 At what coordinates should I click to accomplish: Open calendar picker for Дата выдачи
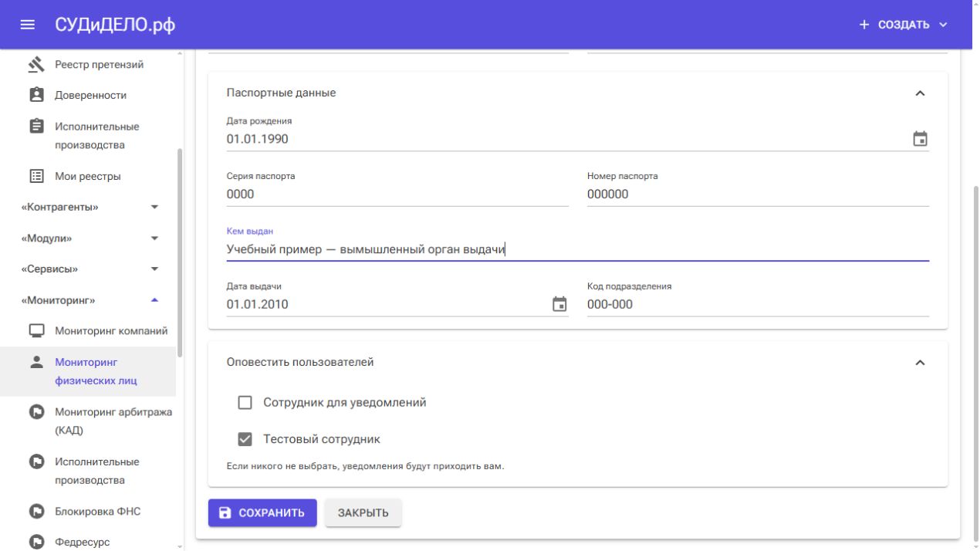[x=559, y=304]
